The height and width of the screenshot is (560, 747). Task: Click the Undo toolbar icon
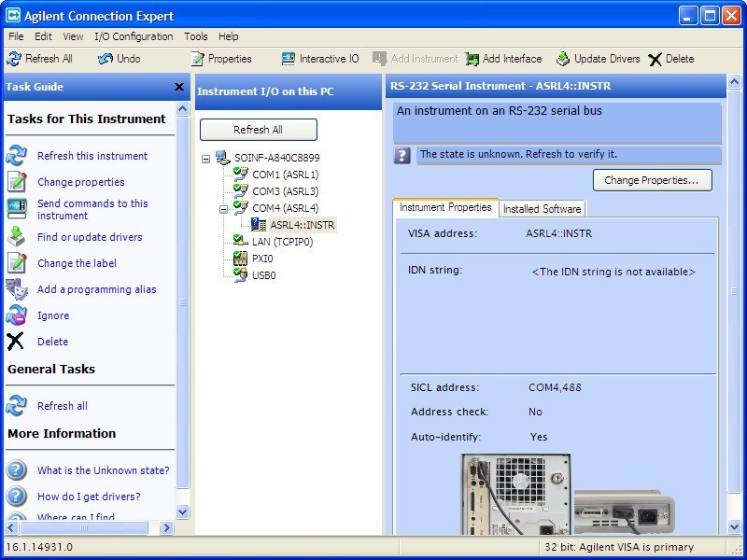105,59
